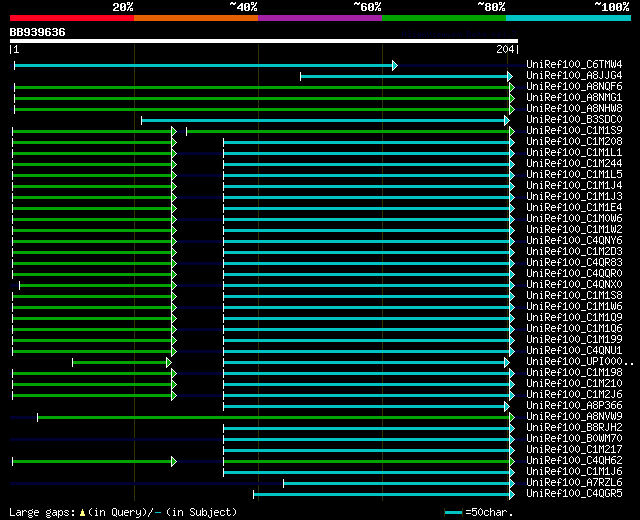
Task: Select the UniRef100_C4QH62 label
Action: point(574,461)
